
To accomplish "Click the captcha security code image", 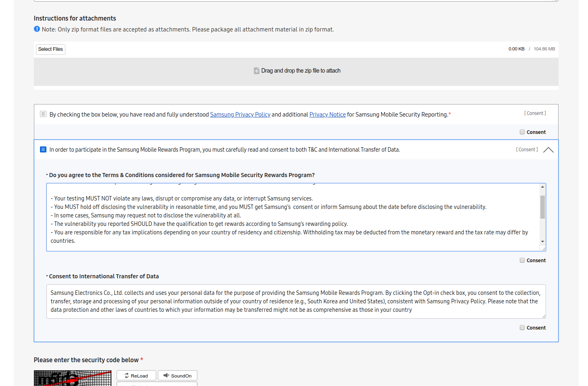I will point(73,378).
